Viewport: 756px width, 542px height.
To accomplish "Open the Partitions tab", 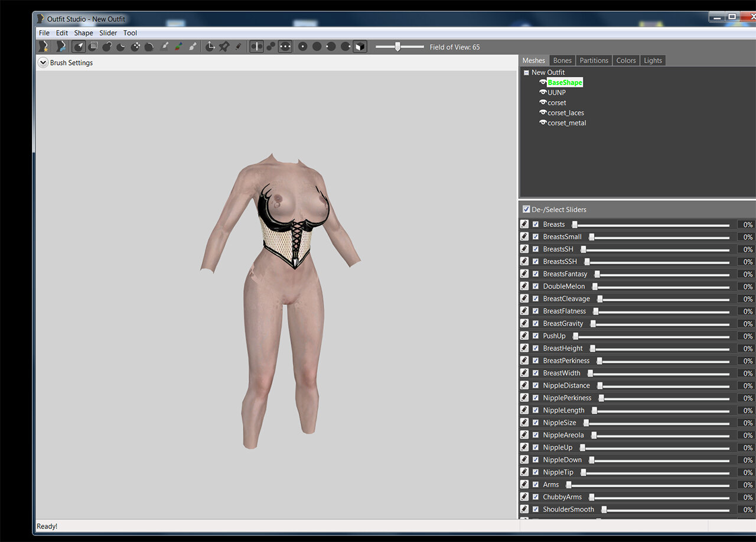I will tap(594, 60).
